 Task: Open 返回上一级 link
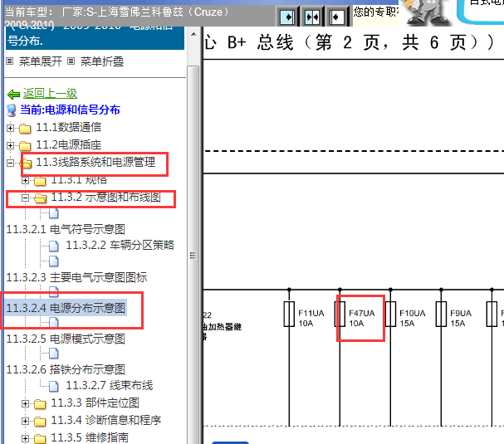[50, 94]
